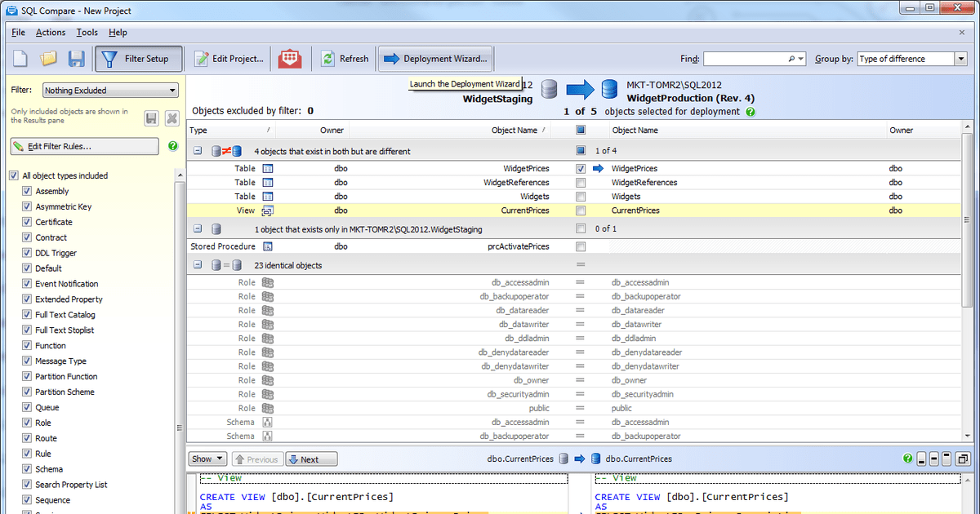Image resolution: width=980 pixels, height=514 pixels.
Task: Save the filter using the filter pane disk icon
Action: point(151,118)
